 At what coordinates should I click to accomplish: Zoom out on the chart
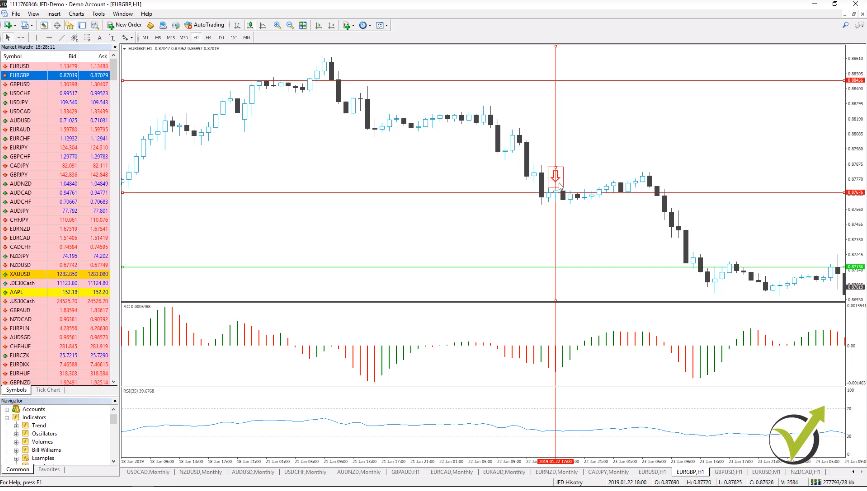coord(290,25)
